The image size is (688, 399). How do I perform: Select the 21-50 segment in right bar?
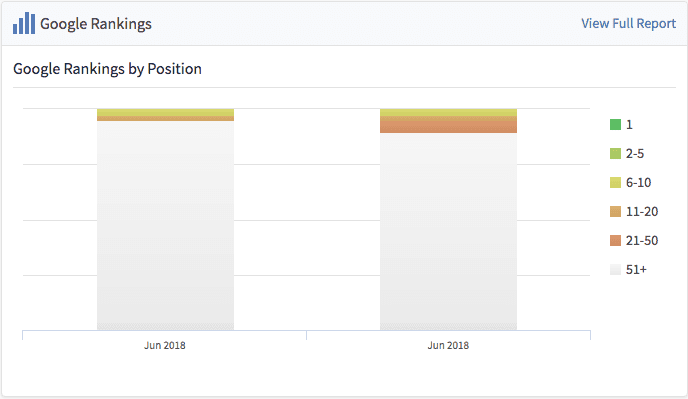(448, 127)
